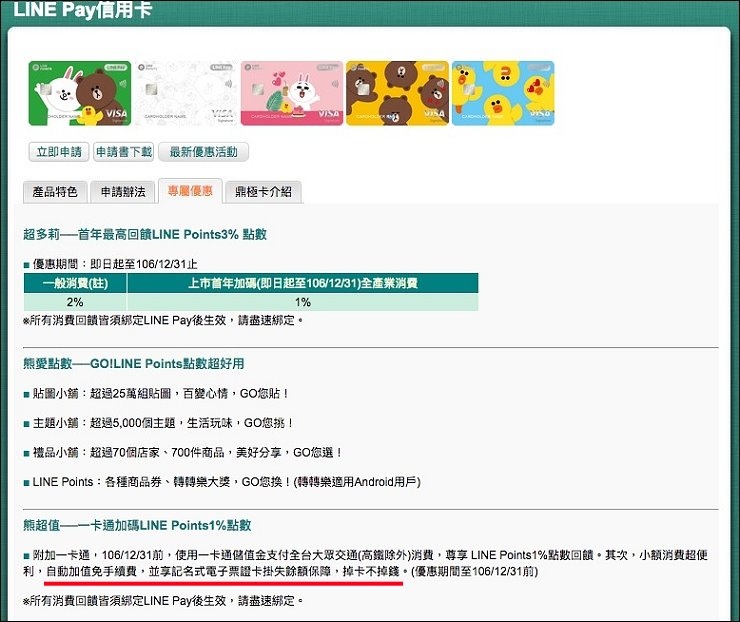Screen dimensions: 740x622
Task: Select the blue Sally duck card image
Action: point(503,93)
